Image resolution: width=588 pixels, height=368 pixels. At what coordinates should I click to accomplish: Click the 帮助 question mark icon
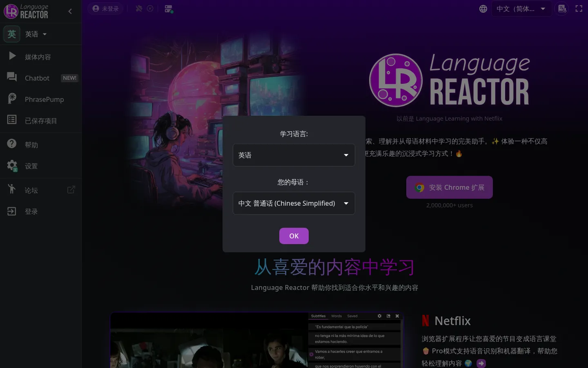[12, 144]
